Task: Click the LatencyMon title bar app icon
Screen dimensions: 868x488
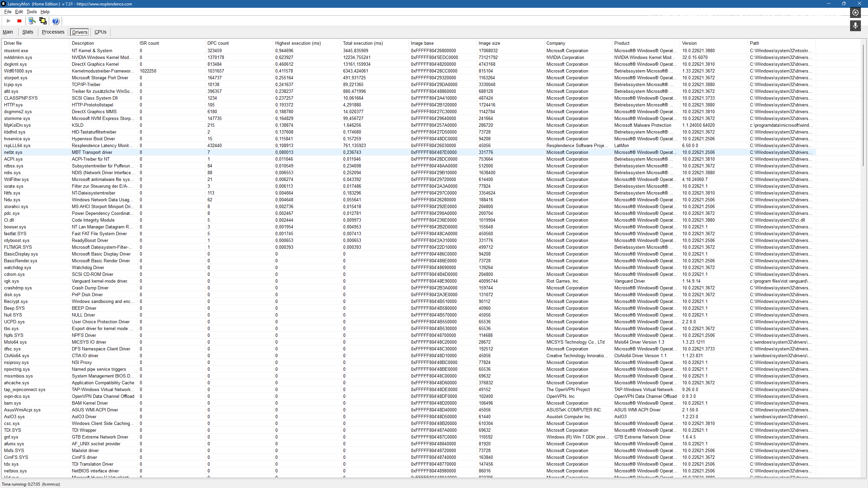Action: pos(4,4)
